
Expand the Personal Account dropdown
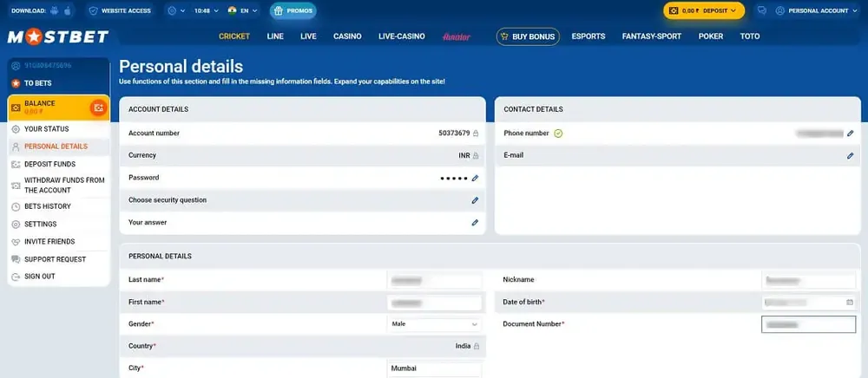[815, 11]
